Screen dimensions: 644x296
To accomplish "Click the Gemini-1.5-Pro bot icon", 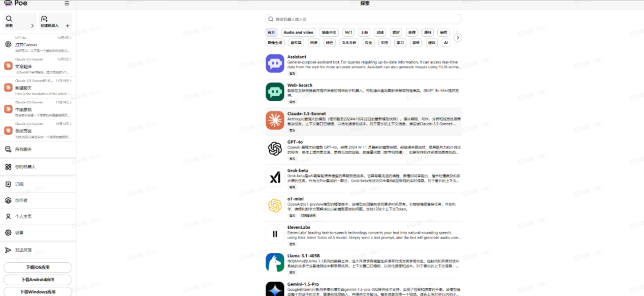I will tap(275, 289).
